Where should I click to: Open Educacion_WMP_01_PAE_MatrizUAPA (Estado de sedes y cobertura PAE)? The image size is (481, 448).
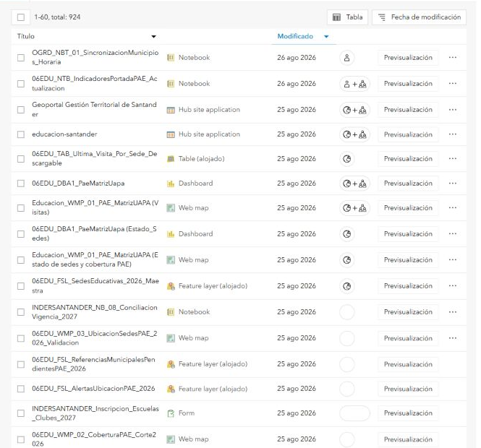tap(95, 259)
